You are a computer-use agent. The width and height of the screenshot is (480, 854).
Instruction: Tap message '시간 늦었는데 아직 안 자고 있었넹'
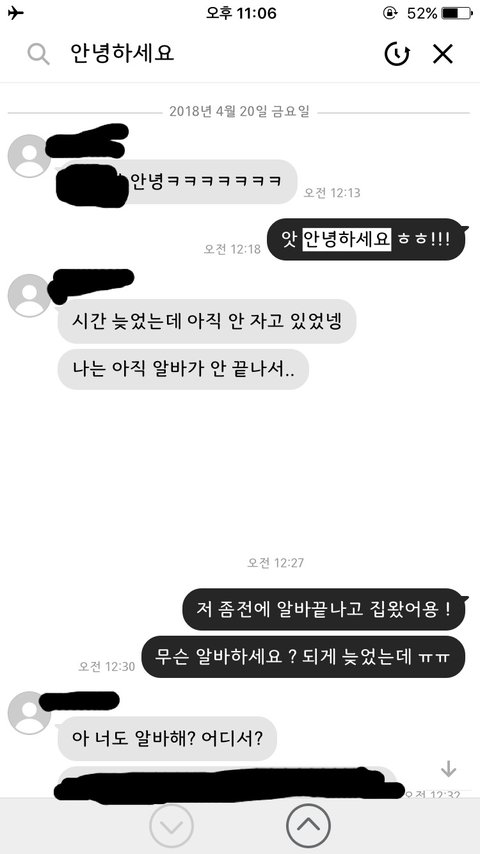[x=206, y=321]
